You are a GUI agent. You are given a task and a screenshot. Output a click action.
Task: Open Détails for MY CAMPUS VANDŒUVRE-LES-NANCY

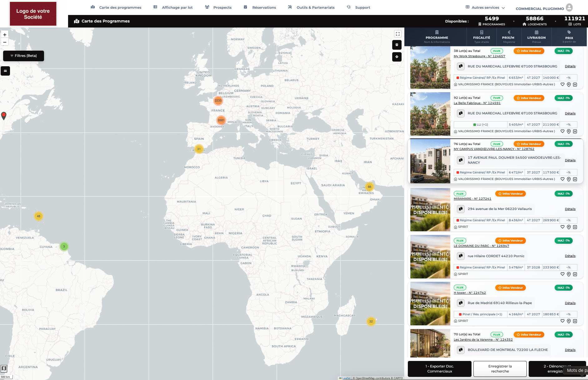(570, 160)
